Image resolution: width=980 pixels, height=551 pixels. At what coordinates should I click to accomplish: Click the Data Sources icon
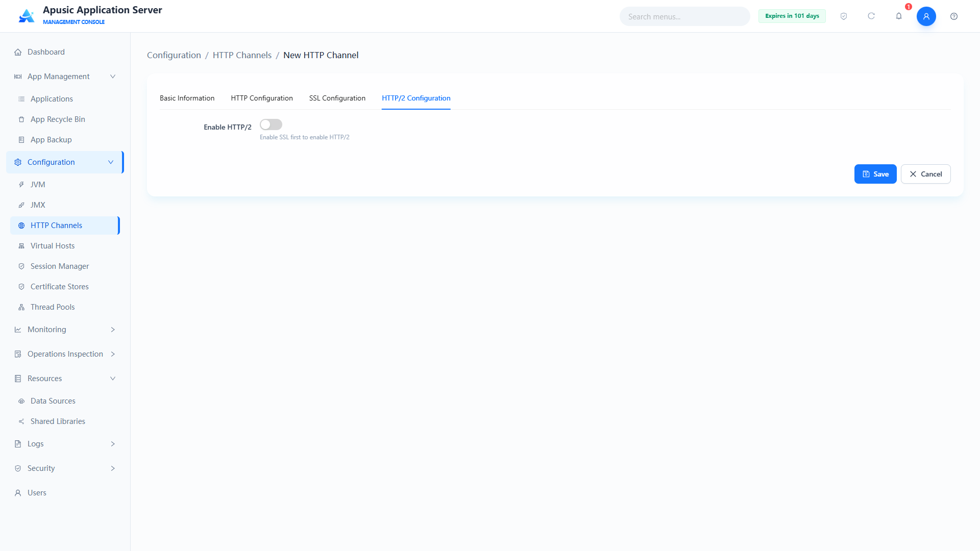(21, 401)
